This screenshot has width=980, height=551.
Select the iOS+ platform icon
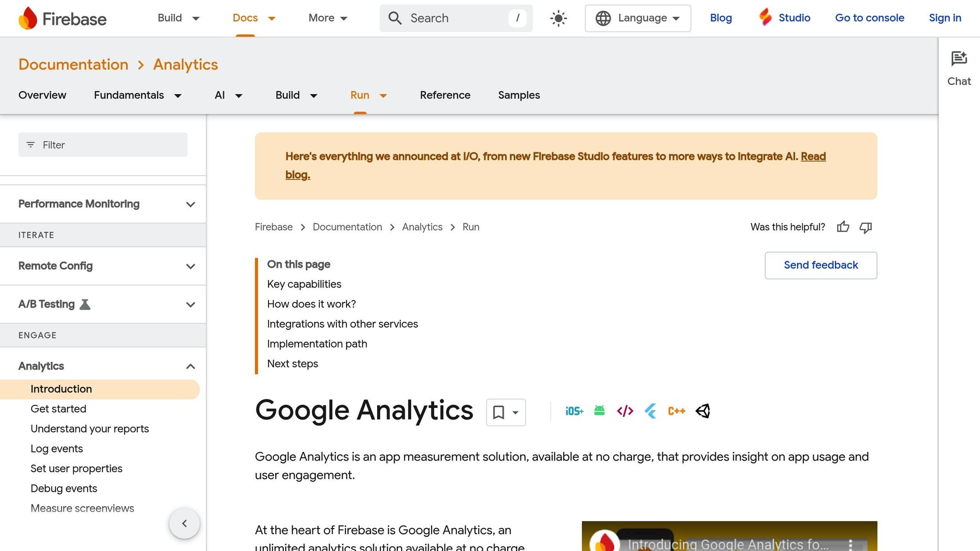(574, 411)
